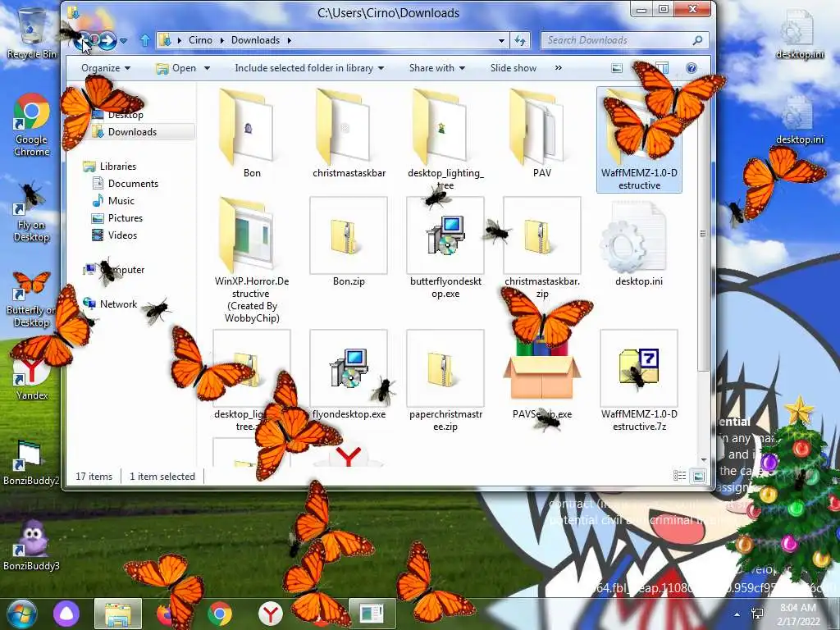This screenshot has height=630, width=840.
Task: Open Yandex browser from taskbar
Action: tap(271, 614)
